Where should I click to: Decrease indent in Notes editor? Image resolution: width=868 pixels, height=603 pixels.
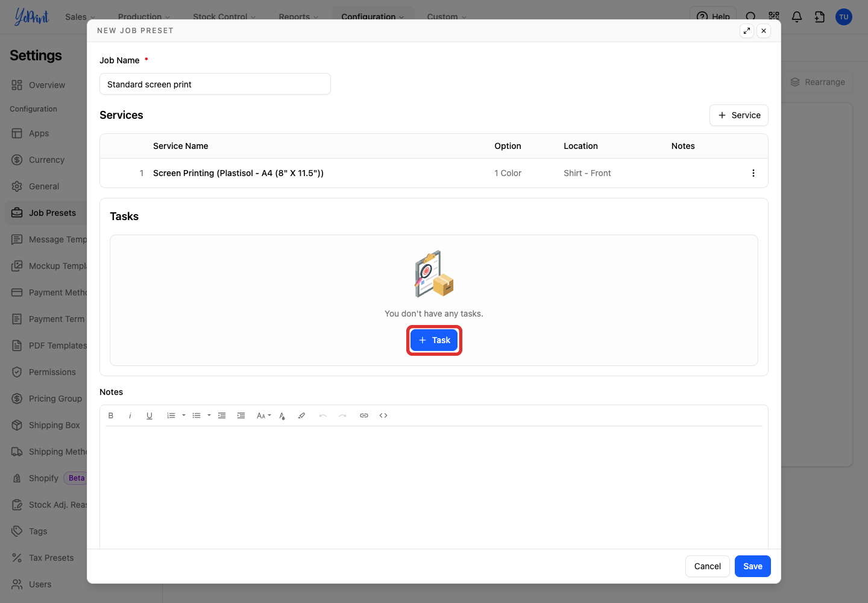222,415
